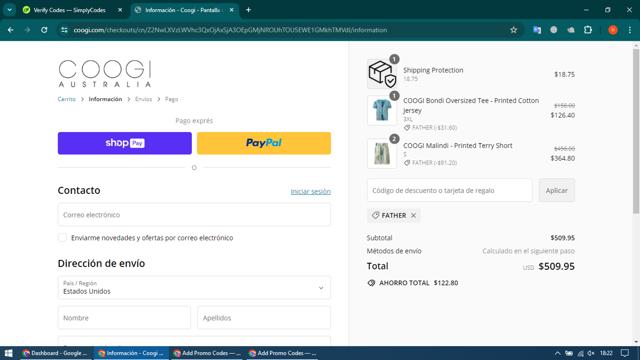
Task: Close the Verify Codes SimplyCodes tab
Action: (120, 10)
